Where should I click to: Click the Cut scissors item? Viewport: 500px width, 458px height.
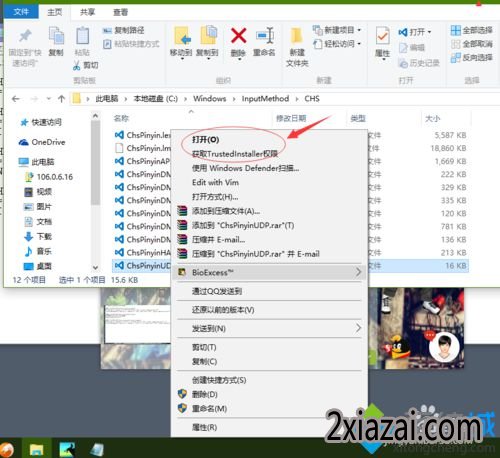86,65
